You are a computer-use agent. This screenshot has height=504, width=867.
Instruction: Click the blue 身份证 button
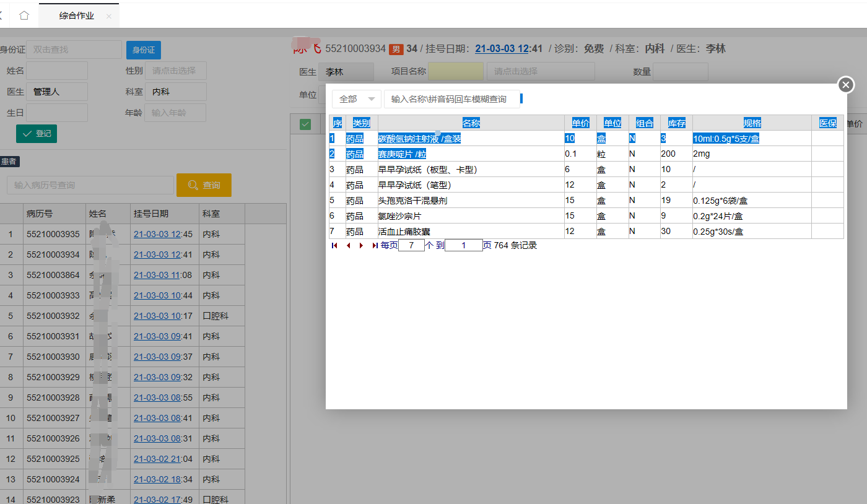[143, 50]
